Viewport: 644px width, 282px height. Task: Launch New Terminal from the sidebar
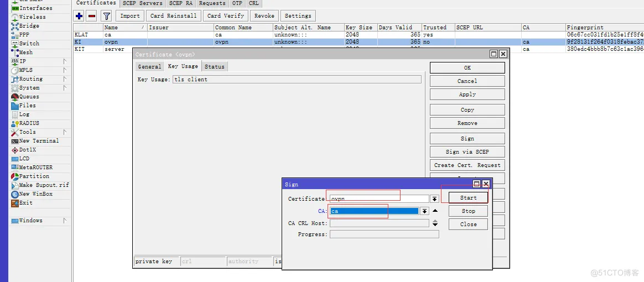pyautogui.click(x=39, y=141)
